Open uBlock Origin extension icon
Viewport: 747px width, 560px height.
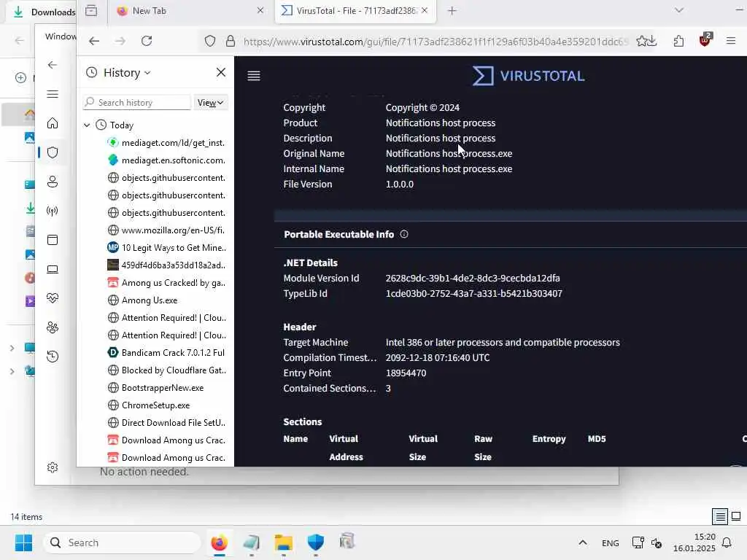705,41
